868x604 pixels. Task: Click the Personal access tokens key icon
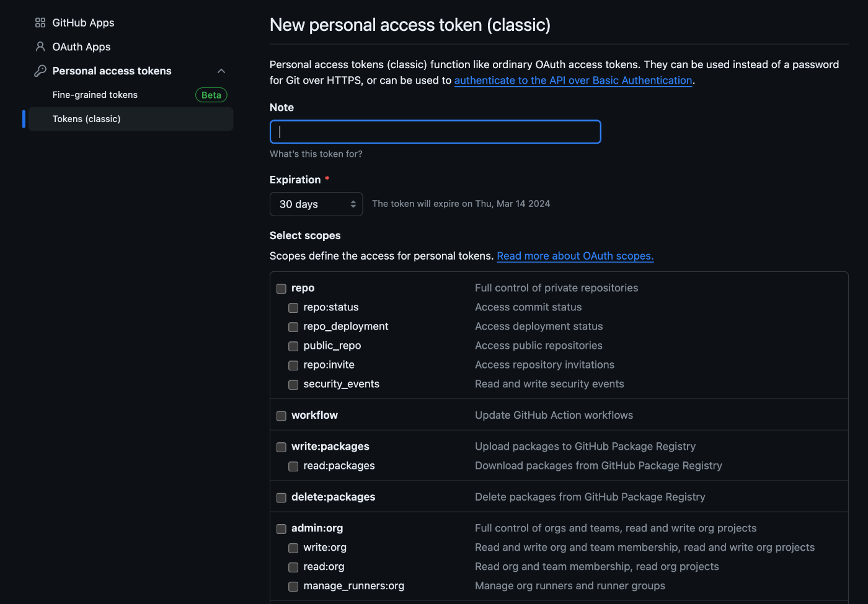point(40,71)
